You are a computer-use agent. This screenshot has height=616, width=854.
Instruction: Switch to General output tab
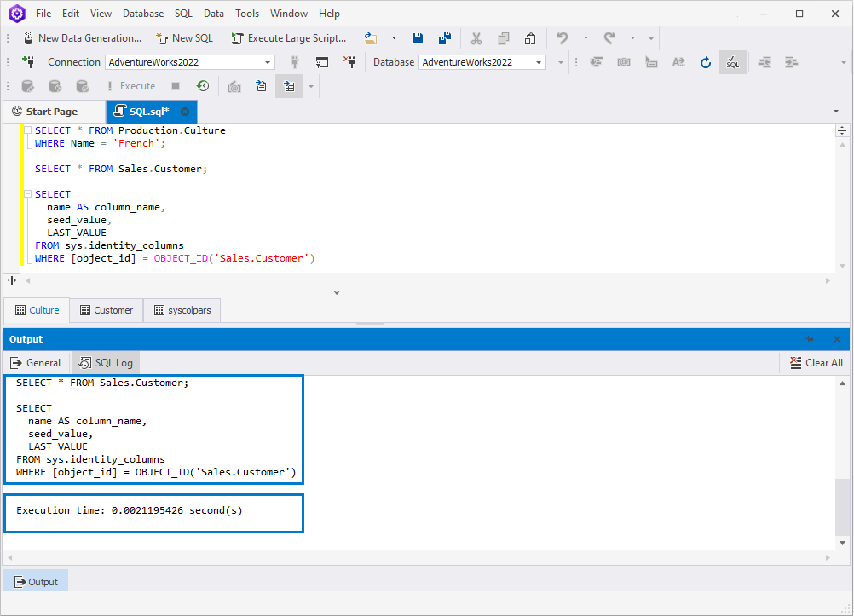click(x=36, y=363)
